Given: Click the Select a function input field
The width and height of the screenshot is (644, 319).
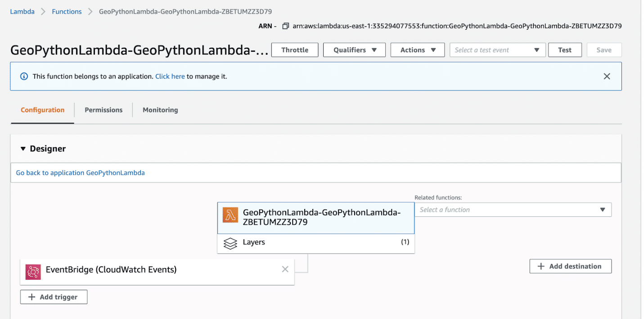Looking at the screenshot, I should (x=495, y=210).
